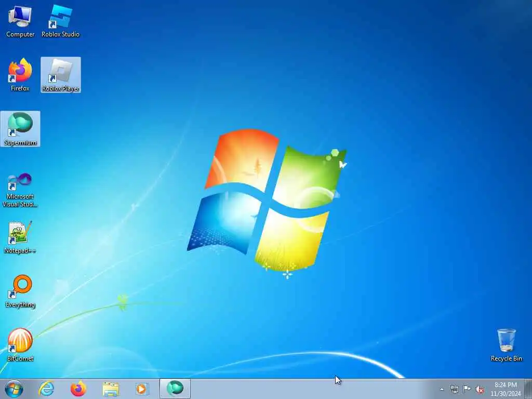The height and width of the screenshot is (399, 532).
Task: Select the Firefox desktop shortcut
Action: click(x=20, y=75)
